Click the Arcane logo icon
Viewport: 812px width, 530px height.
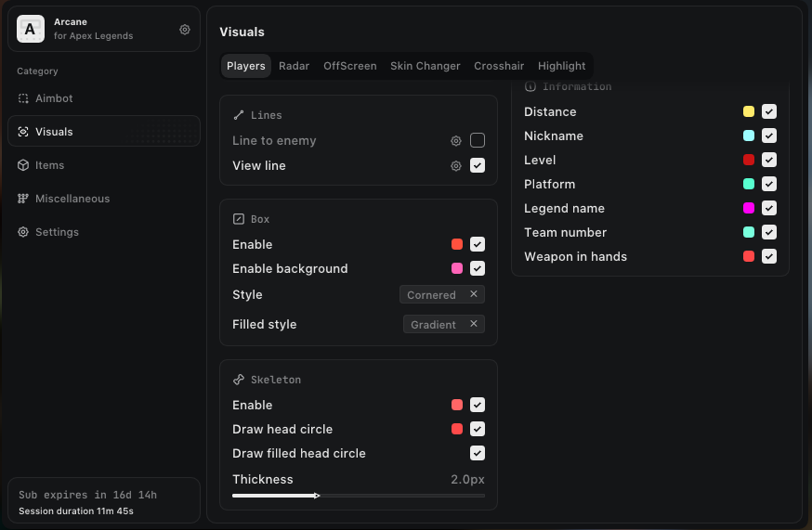[x=31, y=30]
